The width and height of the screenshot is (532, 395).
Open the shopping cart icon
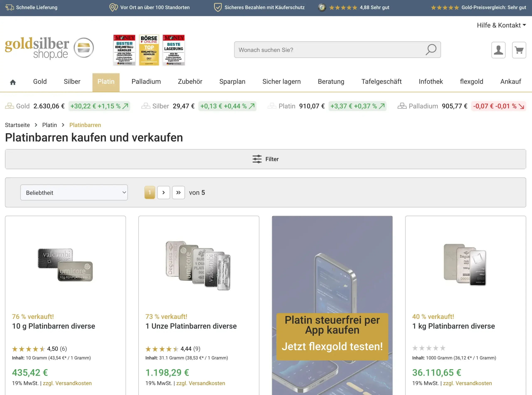coord(519,50)
